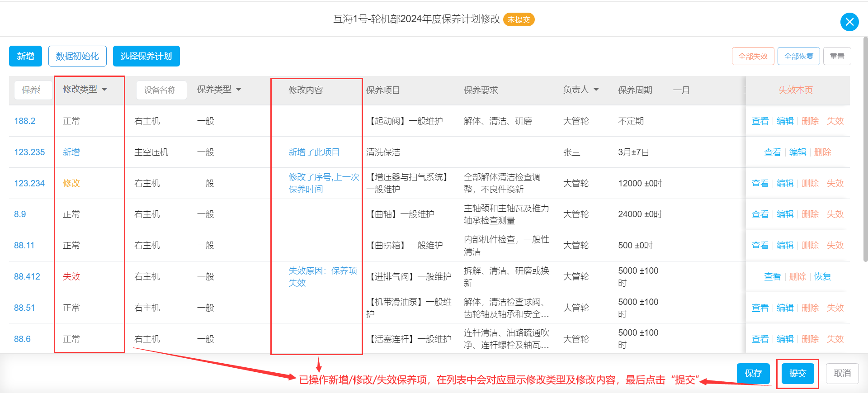
Task: Open number 88.6 link
Action: 22,339
